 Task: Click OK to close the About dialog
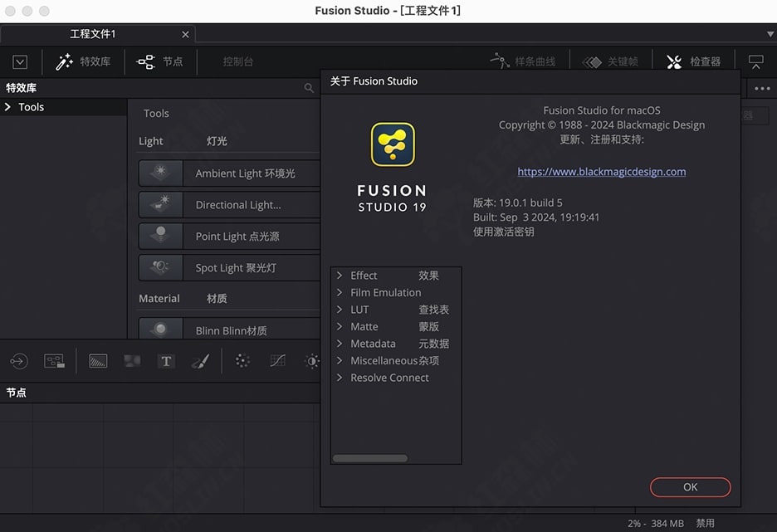pyautogui.click(x=691, y=487)
